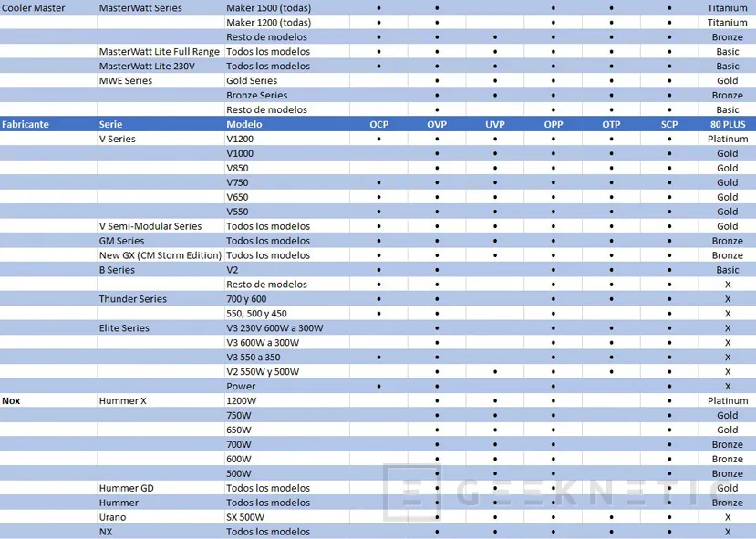Select the "MasterWatt Lite Full Range" series cell
The width and height of the screenshot is (756, 539).
pos(159,52)
